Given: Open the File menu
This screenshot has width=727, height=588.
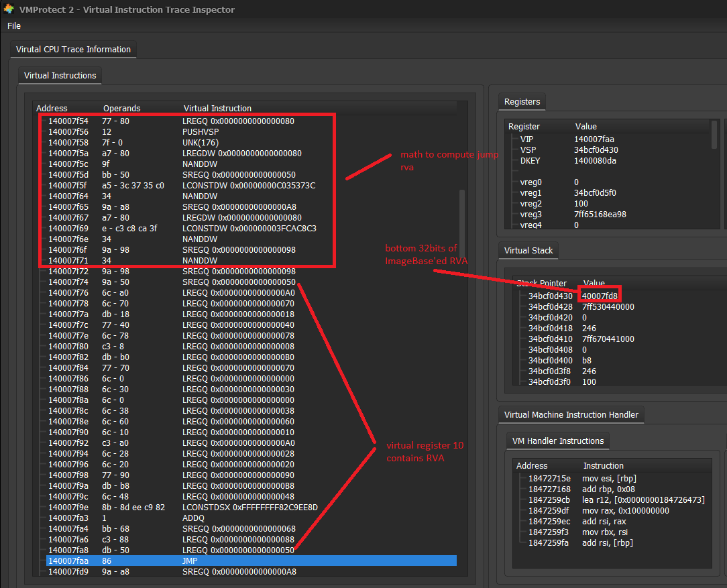Looking at the screenshot, I should [14, 25].
